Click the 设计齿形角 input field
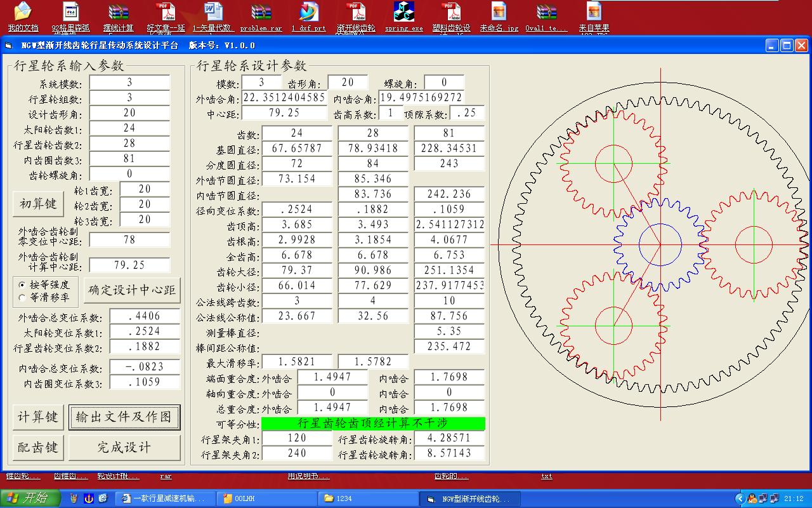This screenshot has height=508, width=812. (x=129, y=113)
